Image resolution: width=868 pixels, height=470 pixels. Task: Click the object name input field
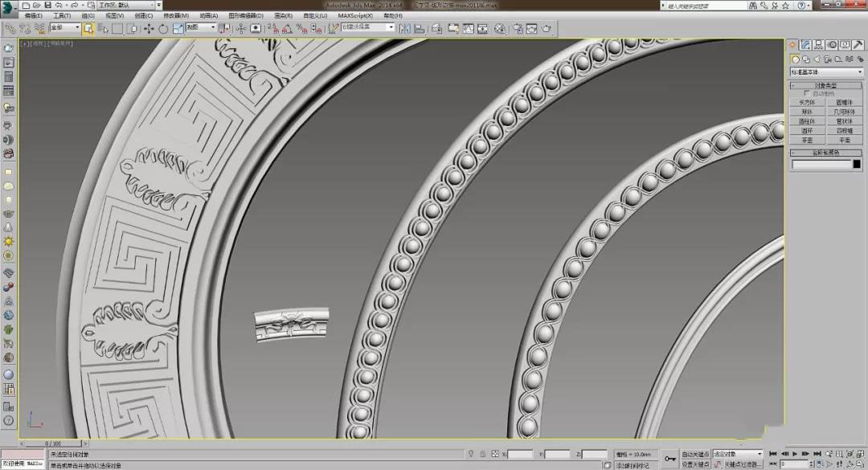pos(821,165)
